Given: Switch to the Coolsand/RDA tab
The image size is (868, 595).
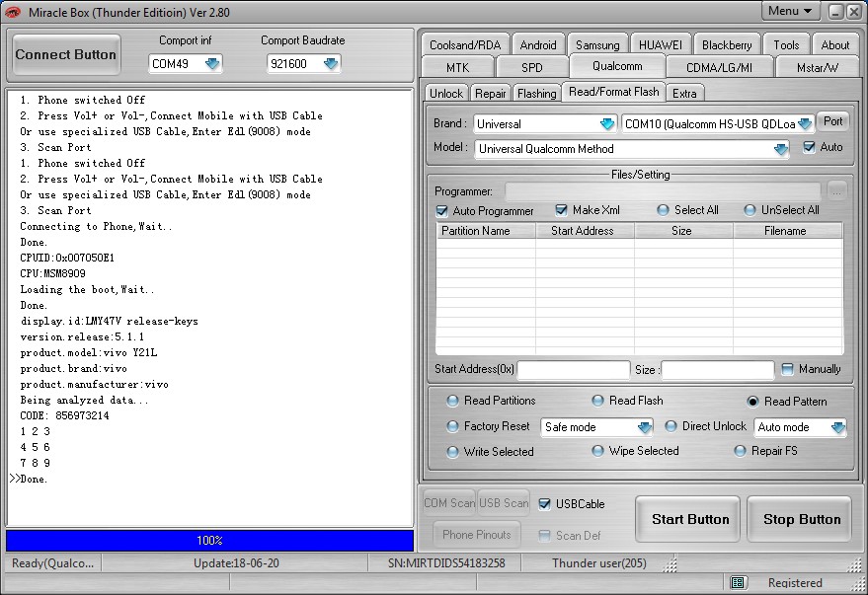Looking at the screenshot, I should click(465, 44).
